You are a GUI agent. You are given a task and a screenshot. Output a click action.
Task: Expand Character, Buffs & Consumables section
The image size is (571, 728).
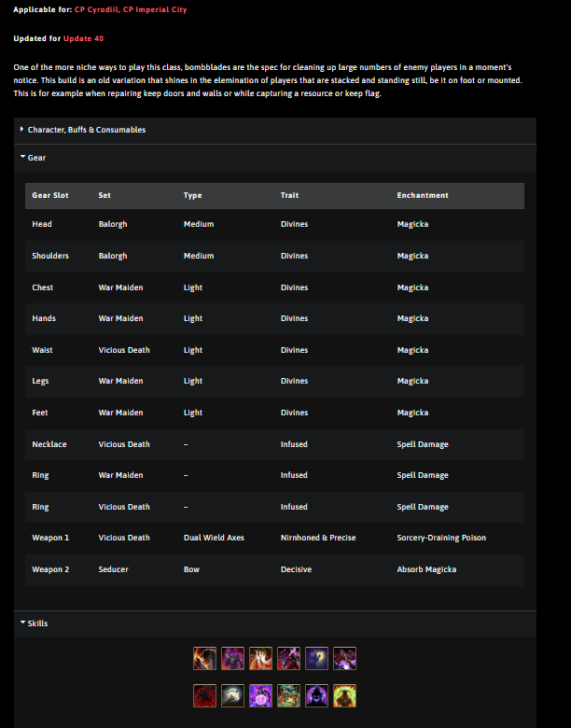[x=86, y=130]
